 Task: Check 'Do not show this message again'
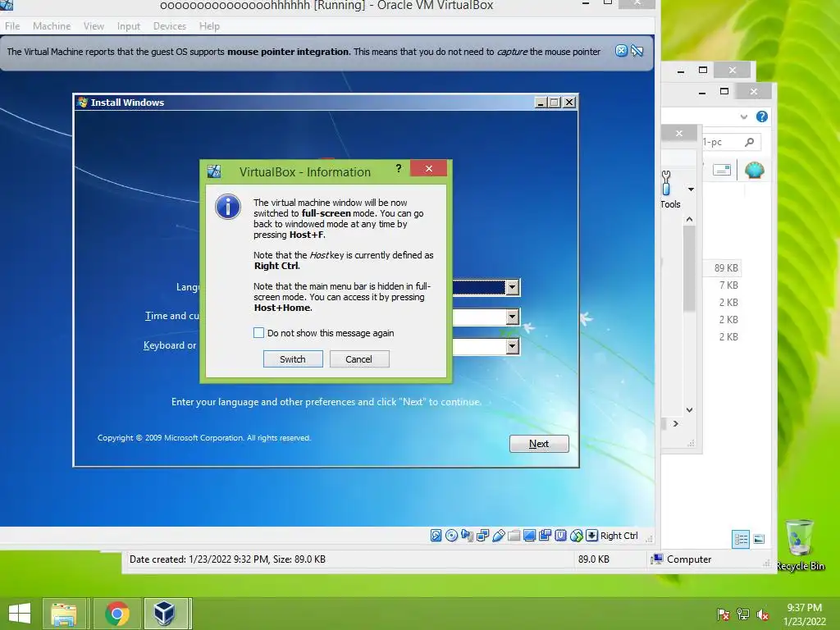tap(258, 333)
